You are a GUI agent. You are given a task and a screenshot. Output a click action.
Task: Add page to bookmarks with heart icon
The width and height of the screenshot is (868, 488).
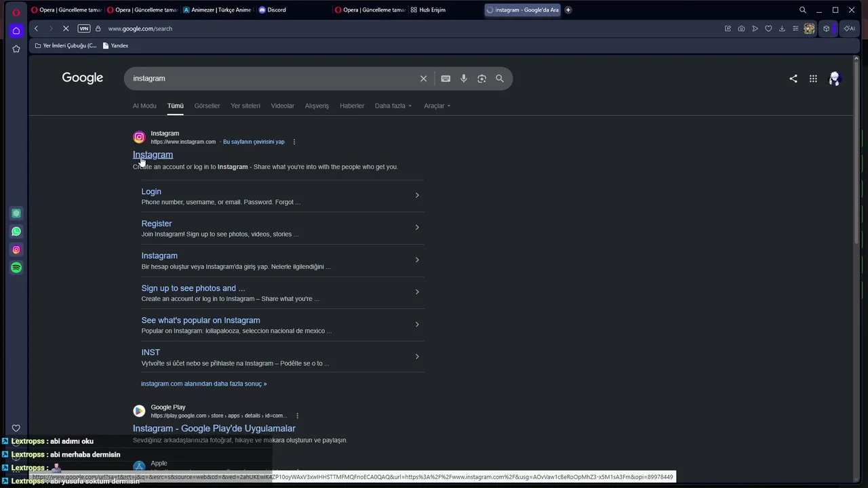(768, 28)
